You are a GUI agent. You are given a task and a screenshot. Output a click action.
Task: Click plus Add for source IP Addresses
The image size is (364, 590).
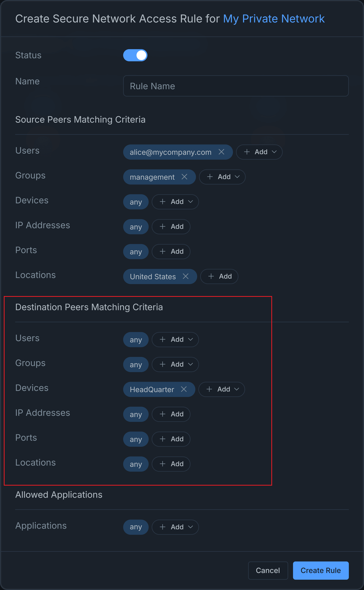[x=171, y=227]
